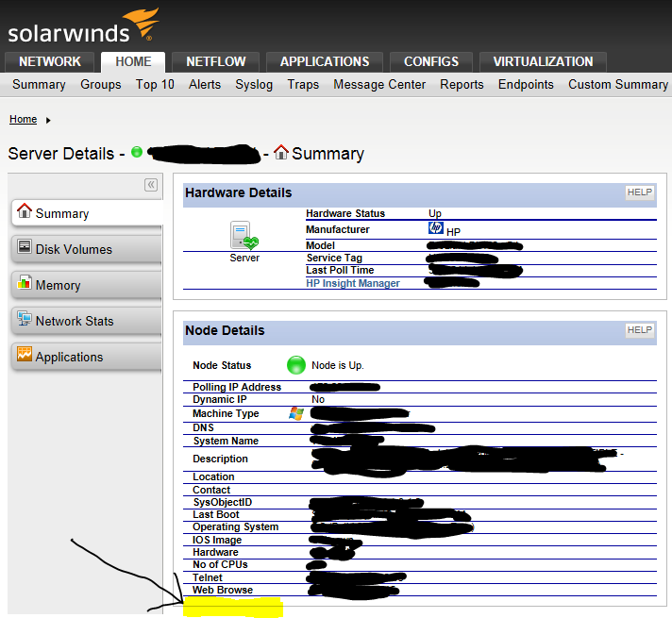Click the Memory chart icon in sidebar
Viewport: 672px width, 618px height.
[x=25, y=282]
